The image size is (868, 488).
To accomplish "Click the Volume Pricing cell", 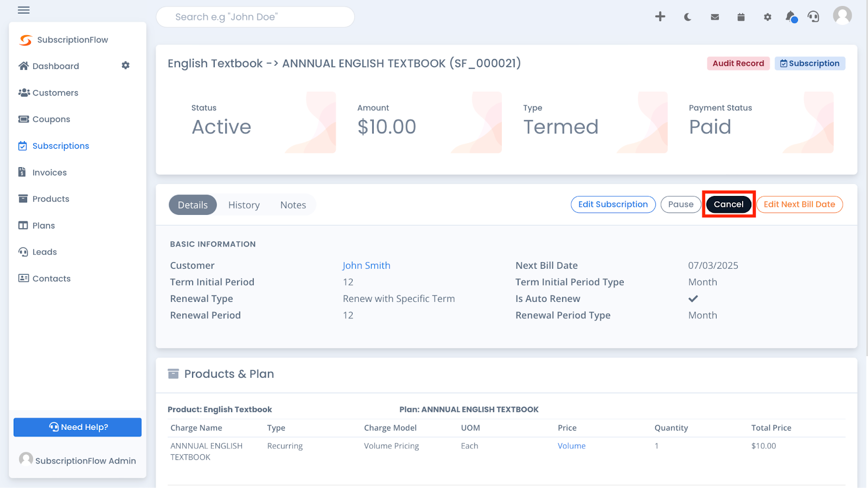I will point(392,446).
